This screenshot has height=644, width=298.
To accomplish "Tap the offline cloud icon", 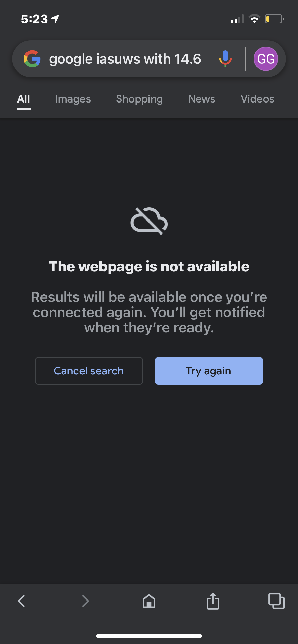I will coord(149,221).
